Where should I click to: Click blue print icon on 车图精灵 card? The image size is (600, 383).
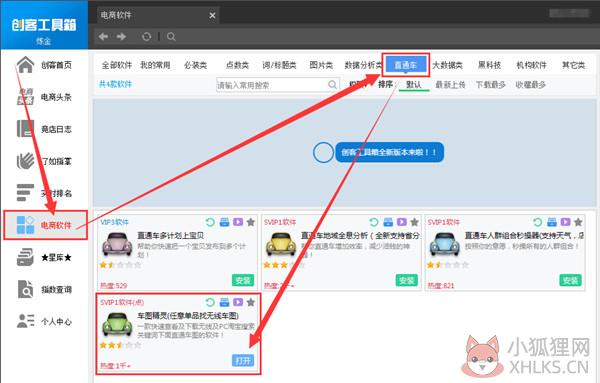click(224, 302)
